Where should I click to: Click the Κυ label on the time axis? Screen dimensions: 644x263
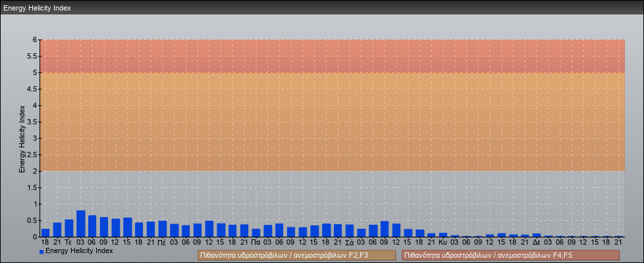443,243
